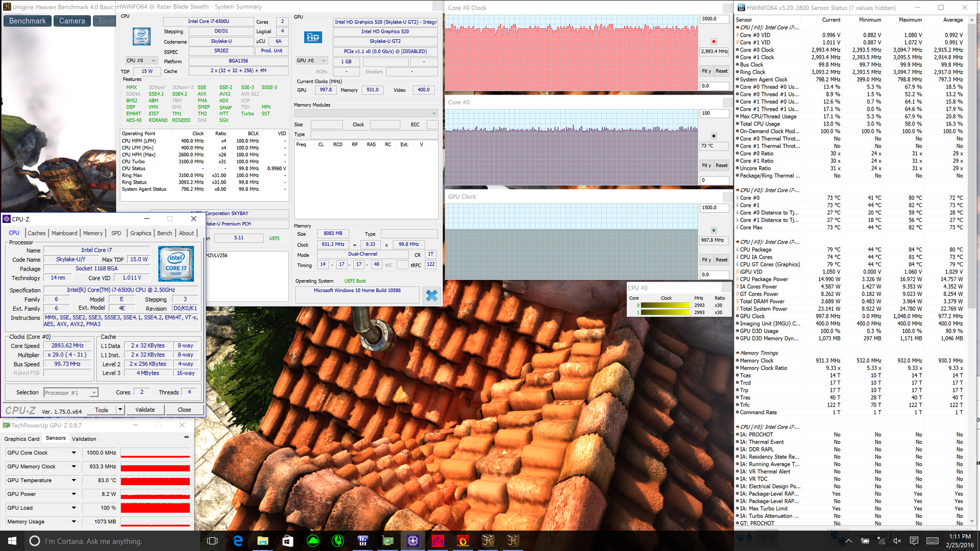Click the GPU-Z graphics card taskbar icon
Viewport: 980px width, 551px height.
(388, 541)
